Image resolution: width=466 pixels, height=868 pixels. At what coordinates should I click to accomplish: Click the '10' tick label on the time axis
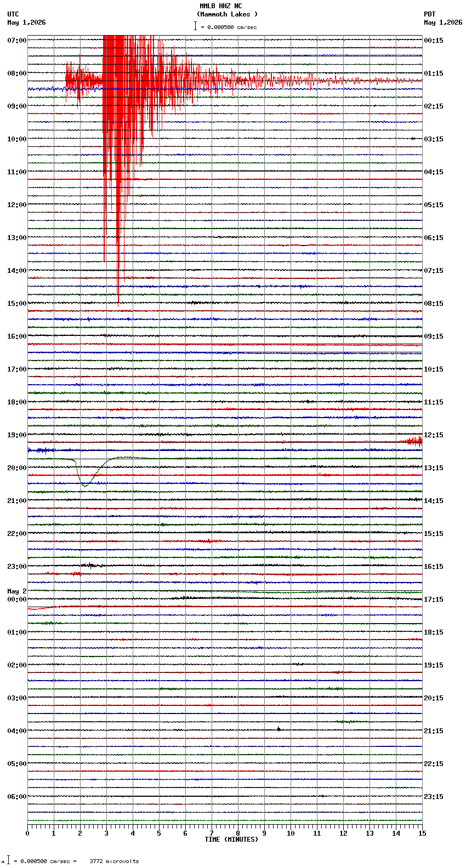pyautogui.click(x=291, y=833)
